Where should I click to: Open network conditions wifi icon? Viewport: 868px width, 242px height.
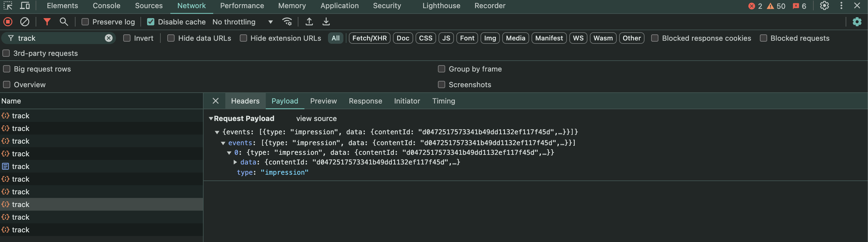pyautogui.click(x=287, y=22)
